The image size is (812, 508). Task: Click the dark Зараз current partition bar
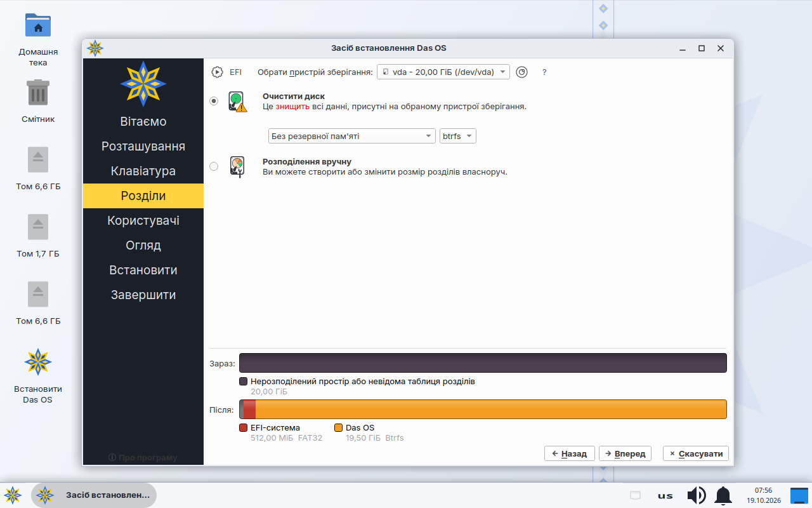[x=483, y=363]
